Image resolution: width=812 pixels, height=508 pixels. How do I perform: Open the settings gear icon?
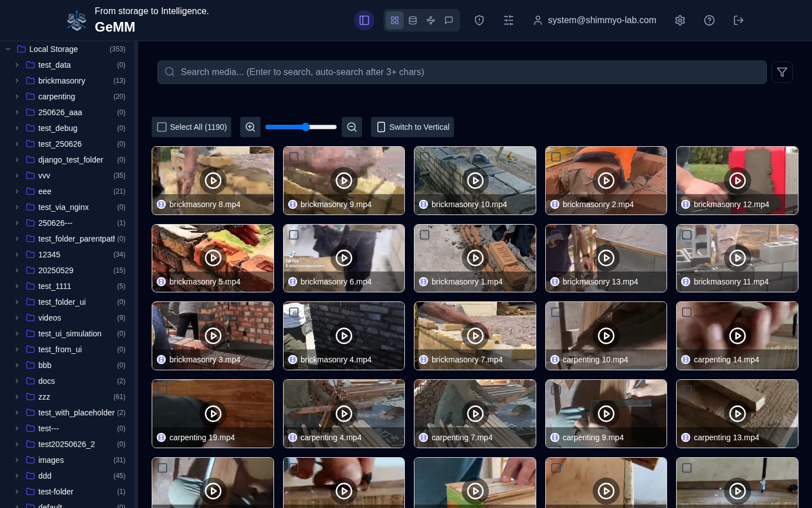point(680,20)
